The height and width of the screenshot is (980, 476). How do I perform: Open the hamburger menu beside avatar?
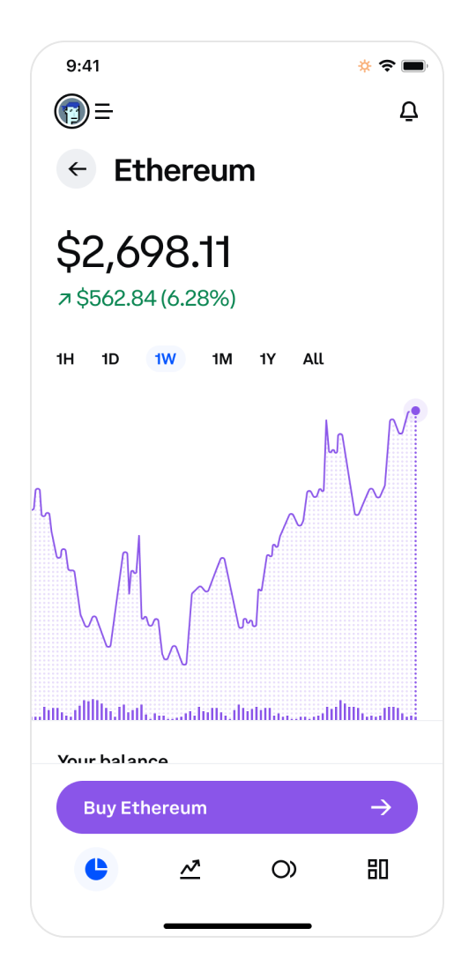(x=104, y=112)
